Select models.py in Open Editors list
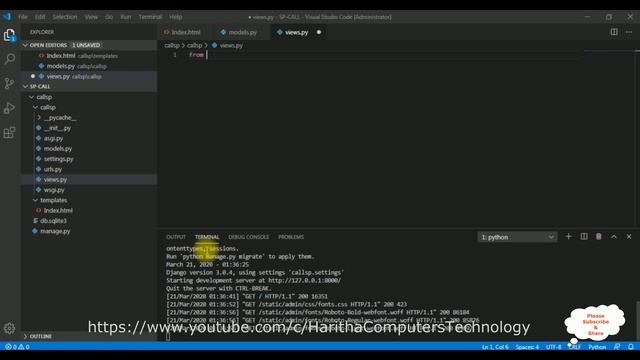Image resolution: width=640 pixels, height=360 pixels. click(x=89, y=66)
